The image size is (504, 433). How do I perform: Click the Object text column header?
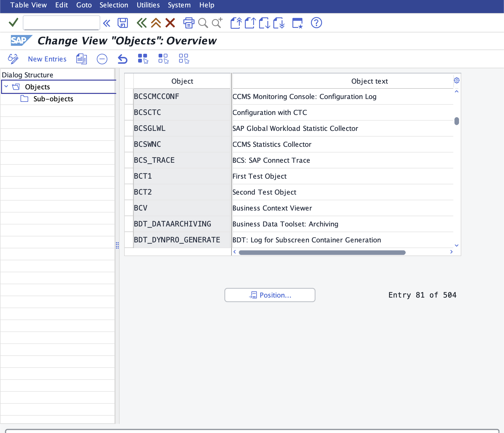click(343, 81)
